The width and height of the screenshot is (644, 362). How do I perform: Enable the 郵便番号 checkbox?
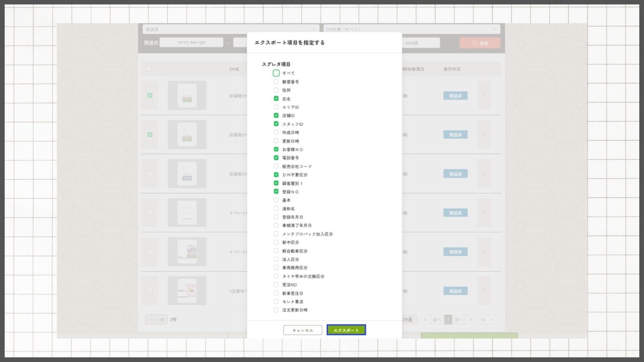click(276, 82)
